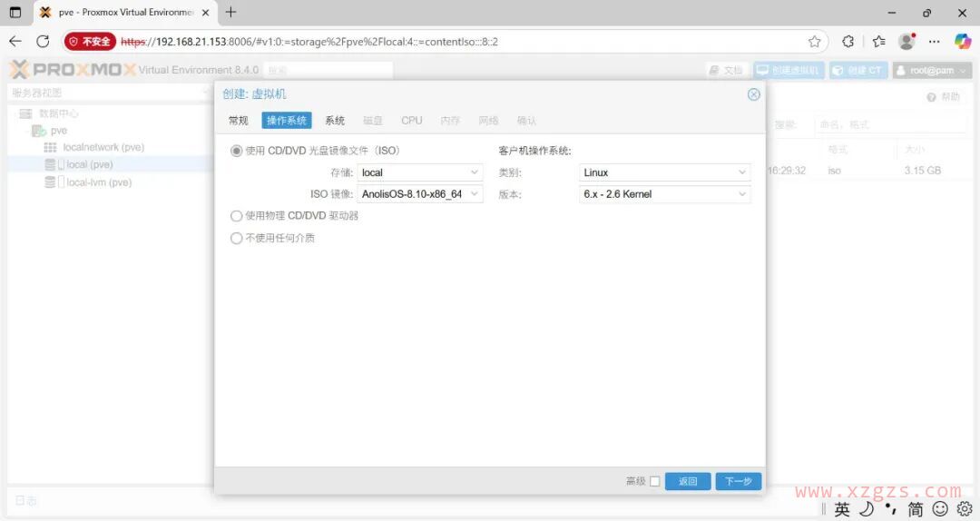Click 创建 CT button in header
Viewport: 980px width, 521px height.
(x=858, y=70)
